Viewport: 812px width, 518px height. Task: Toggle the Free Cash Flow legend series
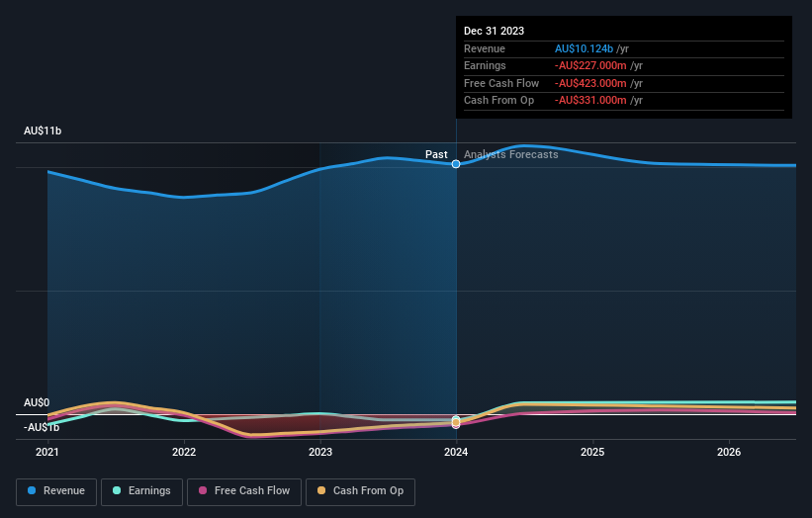tap(244, 491)
